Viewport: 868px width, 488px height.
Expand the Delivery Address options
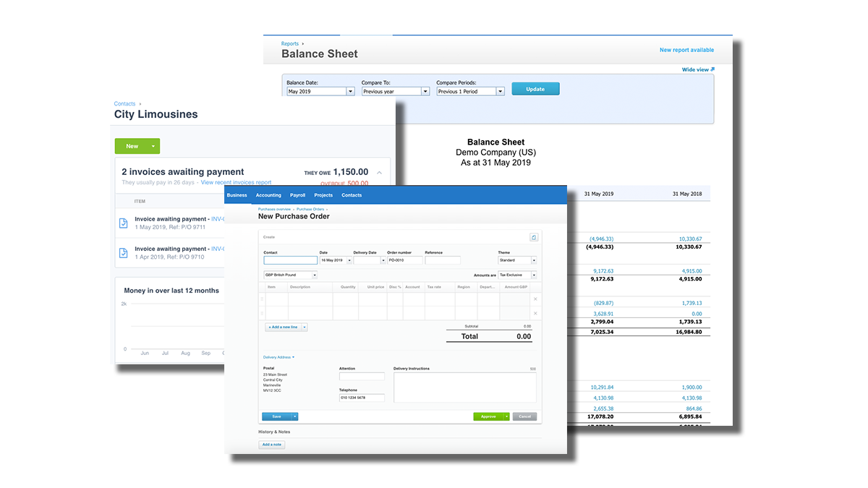[278, 357]
